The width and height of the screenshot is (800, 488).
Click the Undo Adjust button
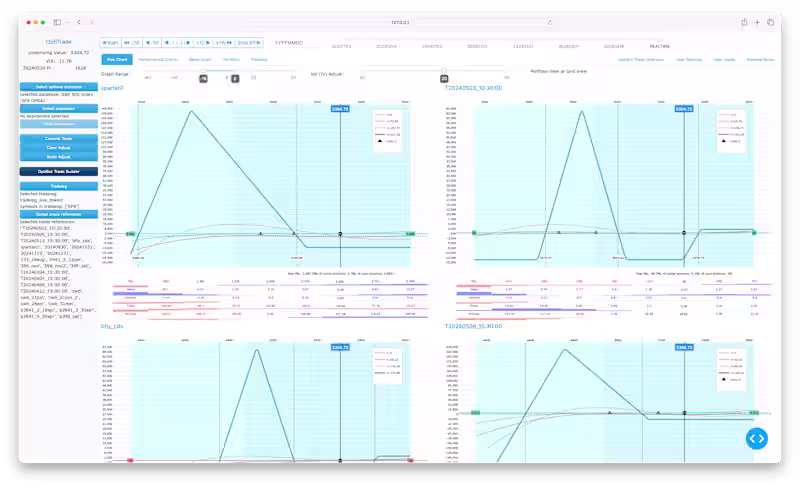[59, 157]
